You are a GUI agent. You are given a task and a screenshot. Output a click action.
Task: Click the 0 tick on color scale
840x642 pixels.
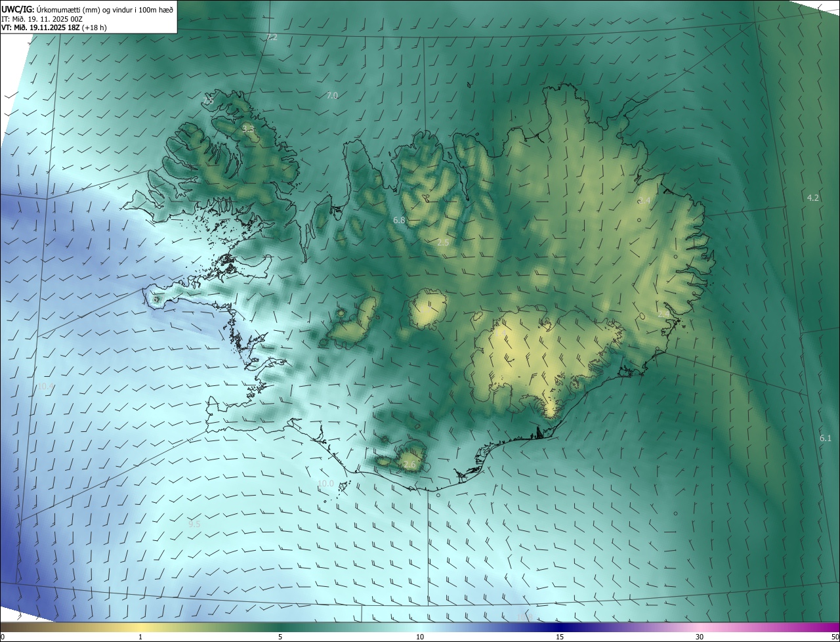pyautogui.click(x=2, y=637)
